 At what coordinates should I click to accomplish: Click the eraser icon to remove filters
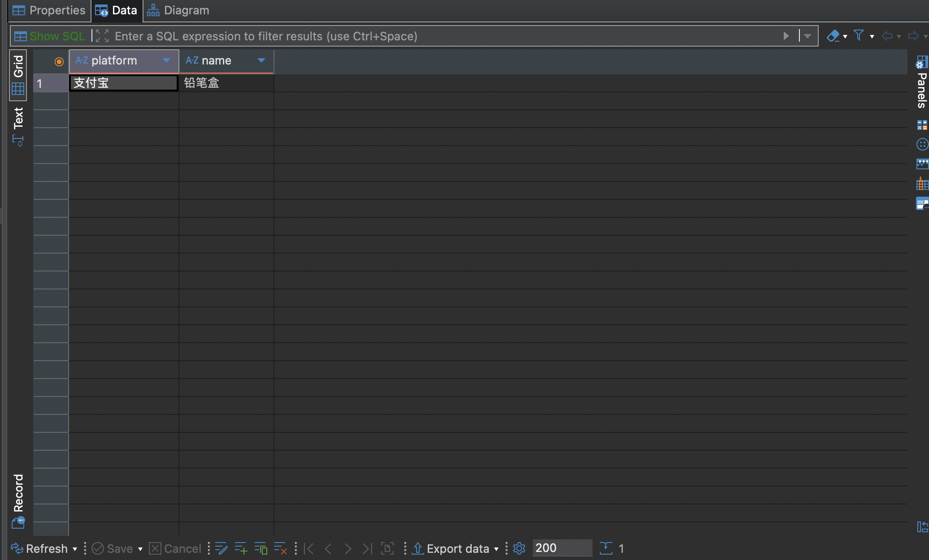[833, 36]
